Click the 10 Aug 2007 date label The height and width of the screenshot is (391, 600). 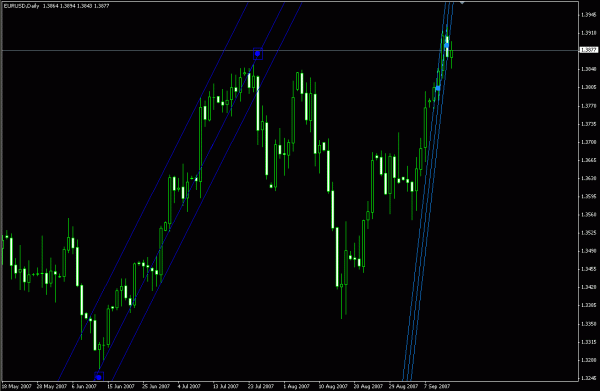coord(333,386)
